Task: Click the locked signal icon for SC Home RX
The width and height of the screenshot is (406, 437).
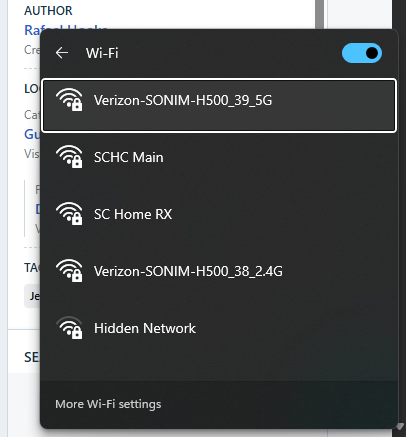Action: [x=69, y=214]
